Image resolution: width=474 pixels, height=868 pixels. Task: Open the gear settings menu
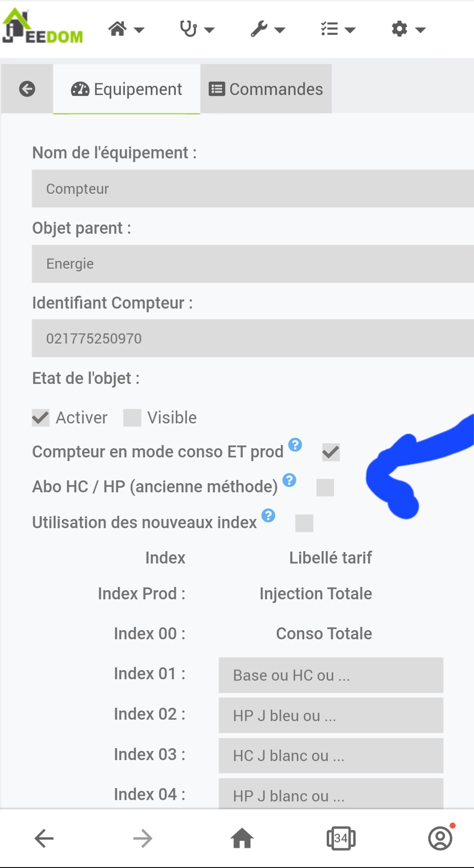tap(408, 29)
